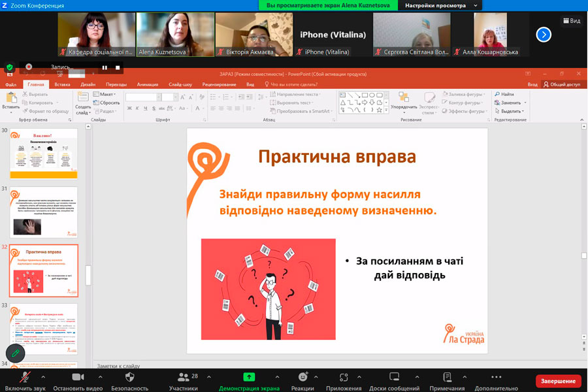Select slide 31 thumbnail in the panel
This screenshot has width=588, height=392.
(45, 212)
